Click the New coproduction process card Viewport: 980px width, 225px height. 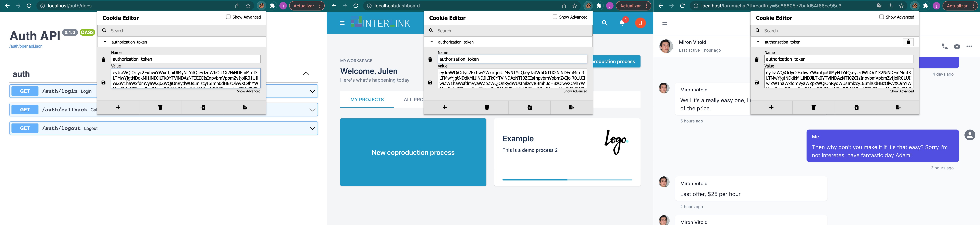[x=413, y=152]
